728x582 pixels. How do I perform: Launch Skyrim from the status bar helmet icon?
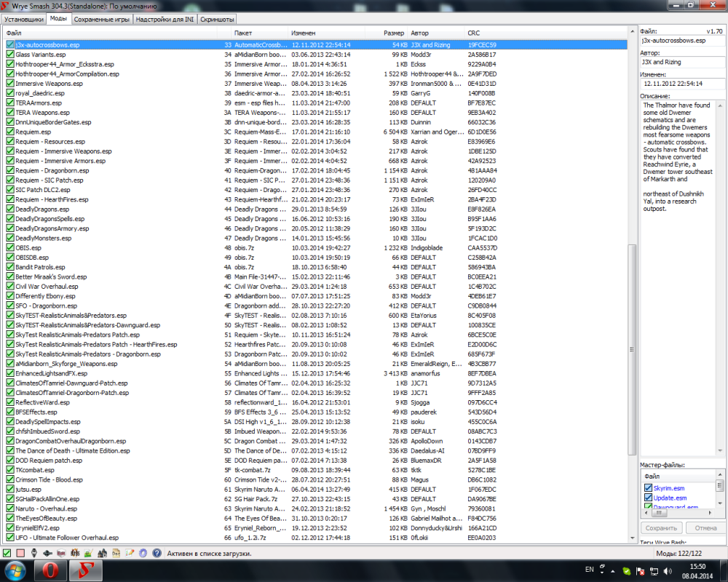click(34, 553)
